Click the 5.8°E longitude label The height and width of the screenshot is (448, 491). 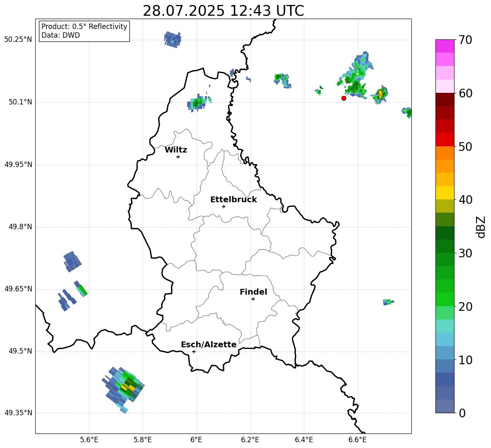[143, 440]
